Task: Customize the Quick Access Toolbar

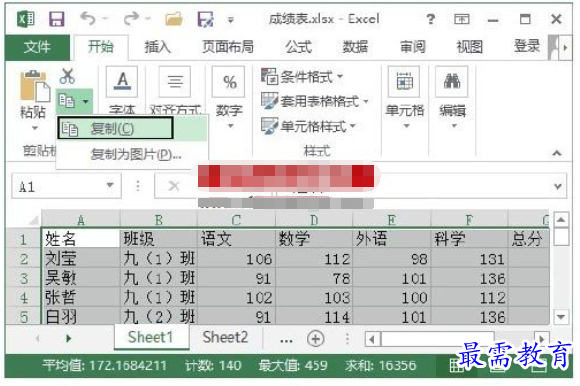Action: tap(230, 20)
